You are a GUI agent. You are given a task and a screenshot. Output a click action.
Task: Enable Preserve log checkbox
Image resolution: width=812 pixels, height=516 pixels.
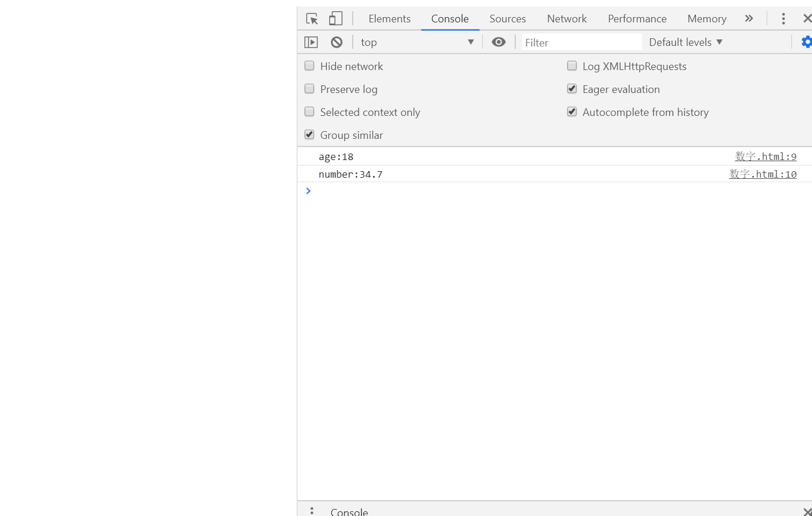click(x=309, y=89)
